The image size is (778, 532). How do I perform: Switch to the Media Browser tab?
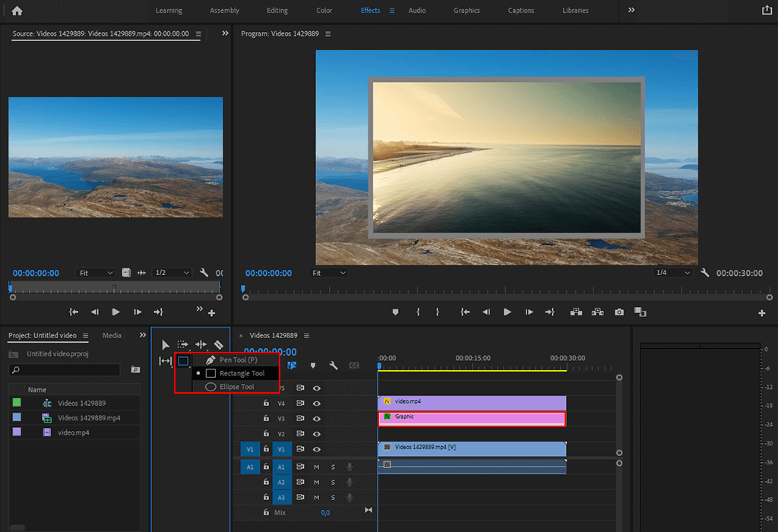(x=112, y=335)
